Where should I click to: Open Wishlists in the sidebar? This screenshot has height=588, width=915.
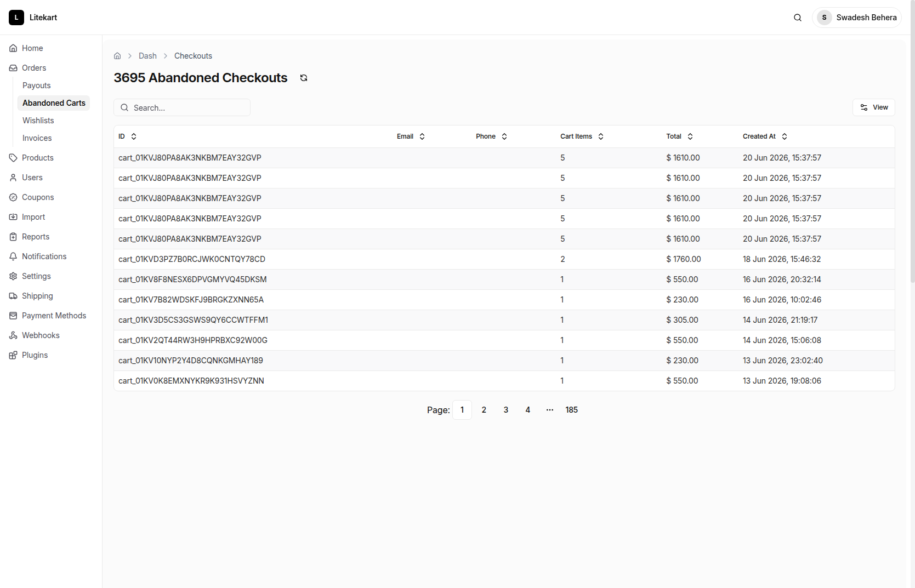click(x=38, y=121)
